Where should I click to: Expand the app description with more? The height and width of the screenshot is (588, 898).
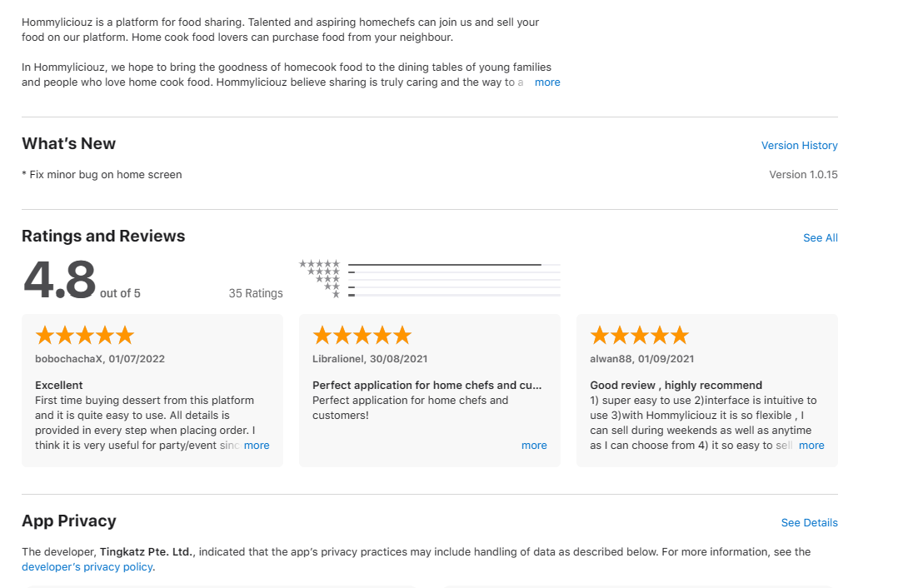547,82
